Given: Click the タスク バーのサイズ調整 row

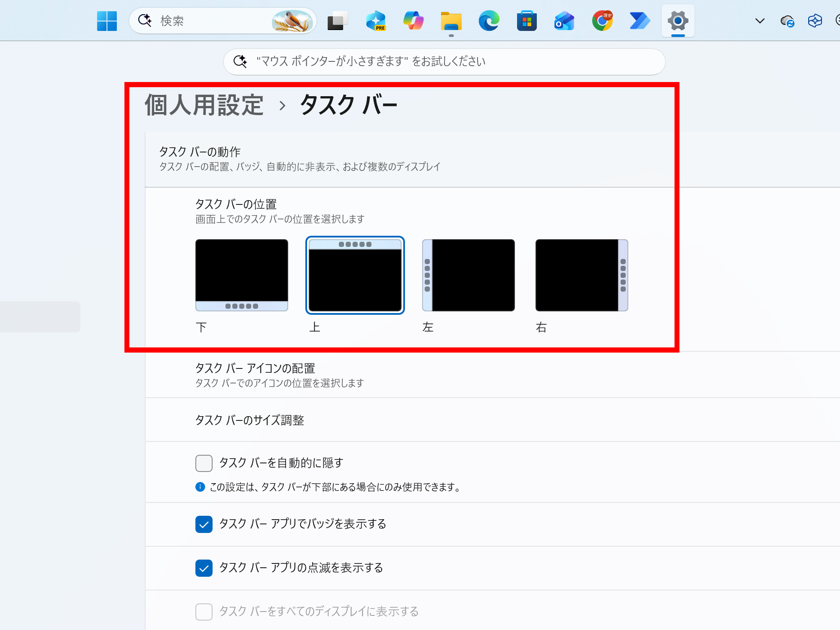Looking at the screenshot, I should (492, 420).
